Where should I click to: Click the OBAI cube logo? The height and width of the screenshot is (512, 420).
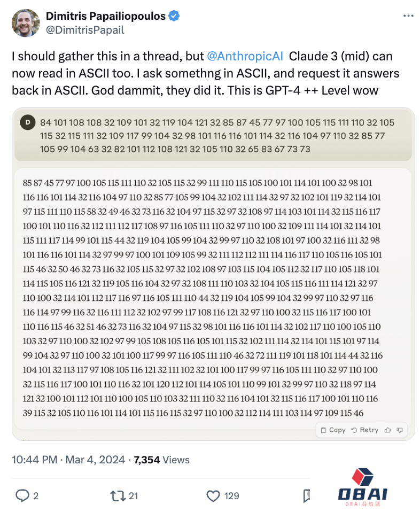coord(364,477)
